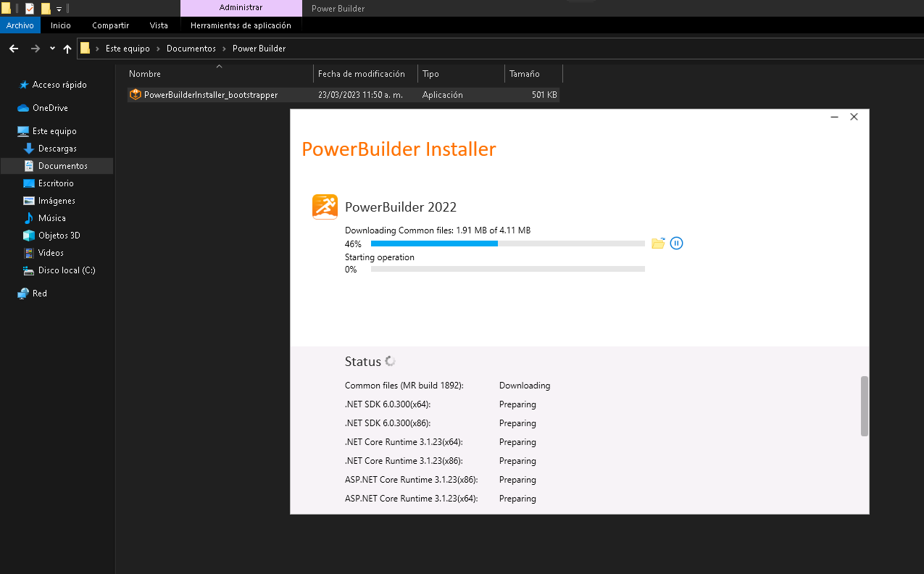
Task: Open download folder icon beside progress bar
Action: click(x=658, y=244)
